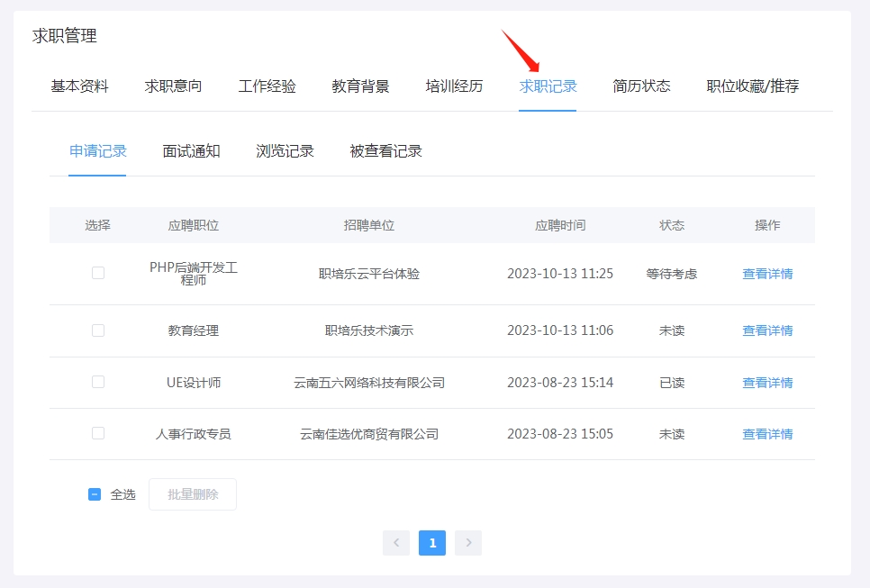Click the UE设计师 job title
Image resolution: width=870 pixels, height=588 pixels.
(193, 383)
